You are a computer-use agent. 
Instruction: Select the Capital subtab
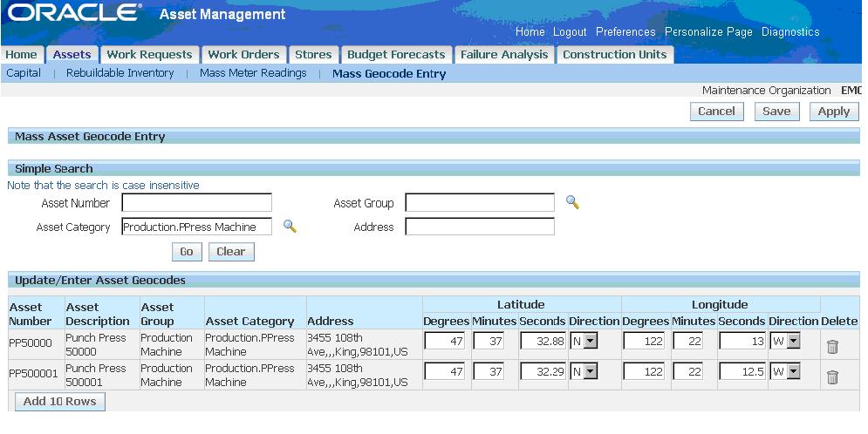(x=24, y=73)
